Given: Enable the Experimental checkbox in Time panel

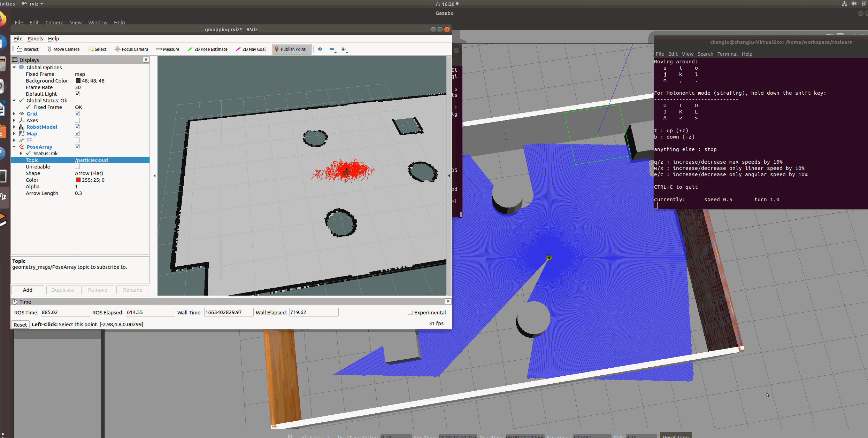Looking at the screenshot, I should [x=410, y=312].
